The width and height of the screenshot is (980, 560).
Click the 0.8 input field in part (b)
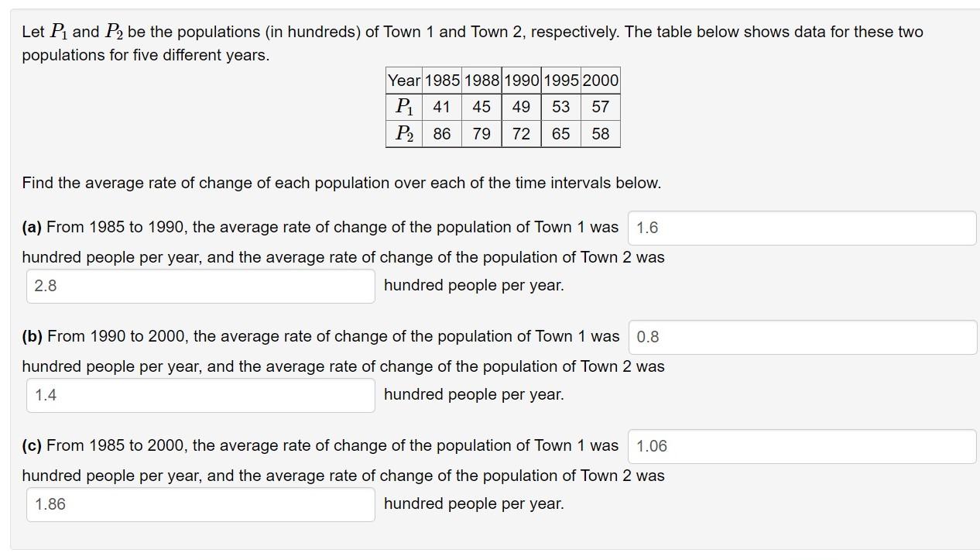pos(802,337)
